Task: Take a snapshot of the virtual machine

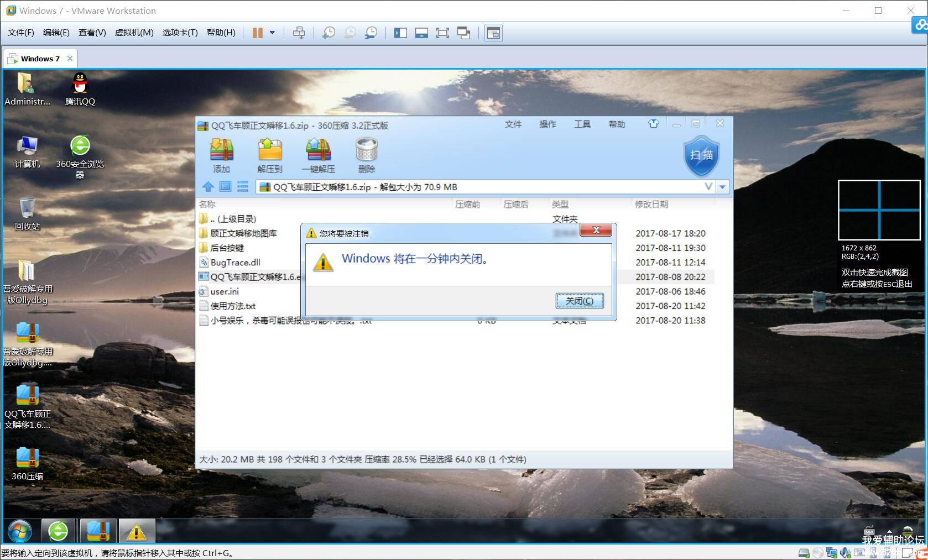Action: [329, 33]
